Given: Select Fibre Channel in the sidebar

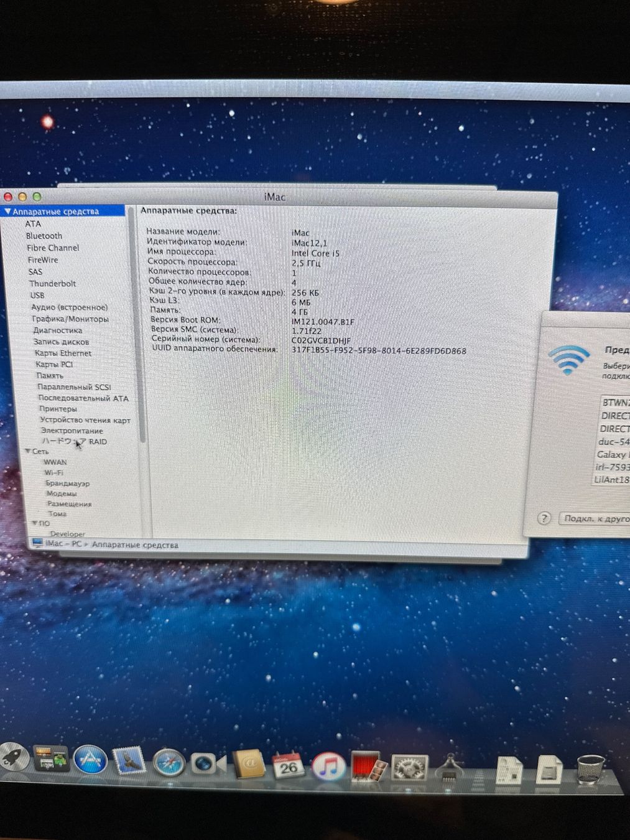Looking at the screenshot, I should pos(53,248).
